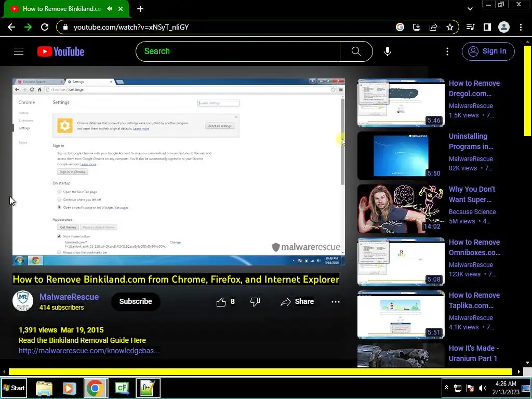This screenshot has height=399, width=532.
Task: Launch media player from taskbar
Action: (69, 388)
